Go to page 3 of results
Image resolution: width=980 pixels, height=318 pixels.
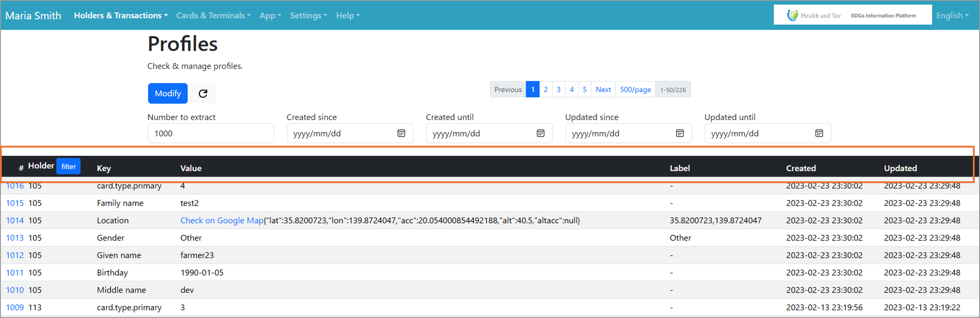pyautogui.click(x=558, y=90)
